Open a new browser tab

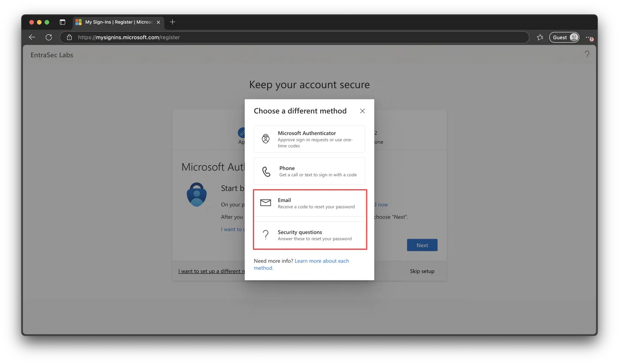[x=172, y=22]
